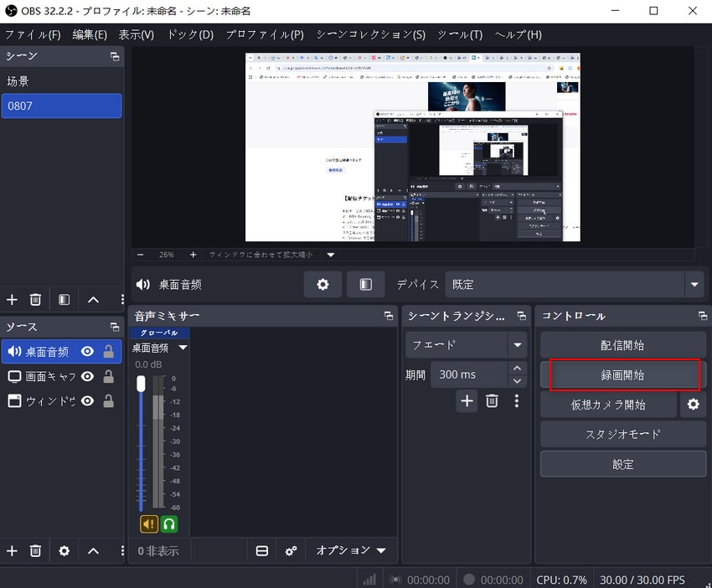Open the オプション dropdown in the mixer

click(351, 551)
